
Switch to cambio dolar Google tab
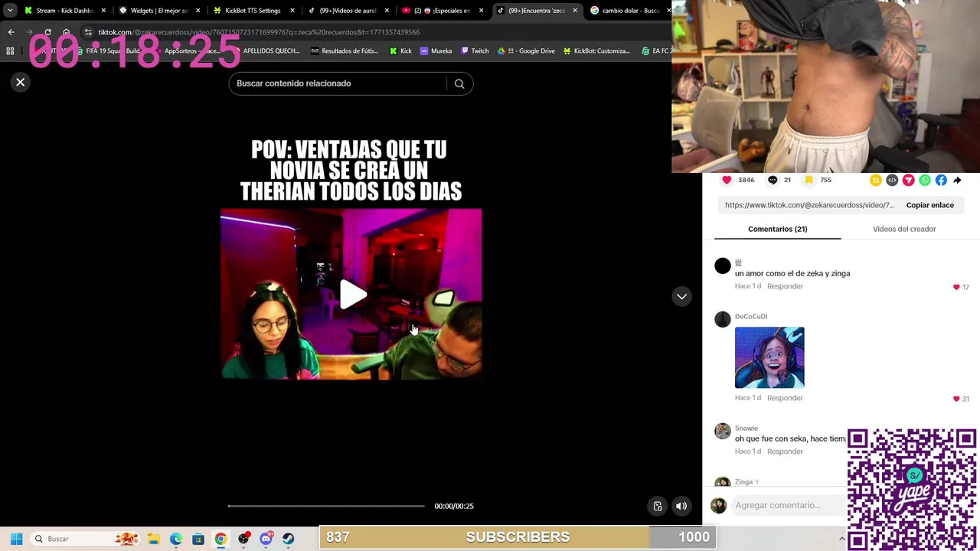point(629,11)
